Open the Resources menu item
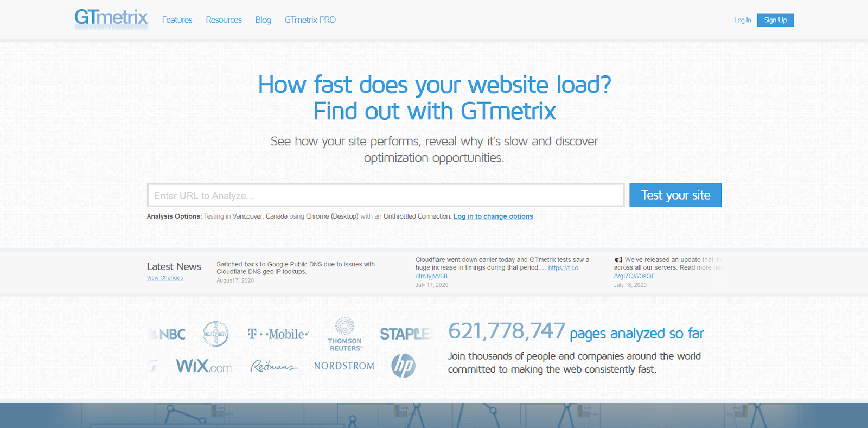 click(224, 20)
